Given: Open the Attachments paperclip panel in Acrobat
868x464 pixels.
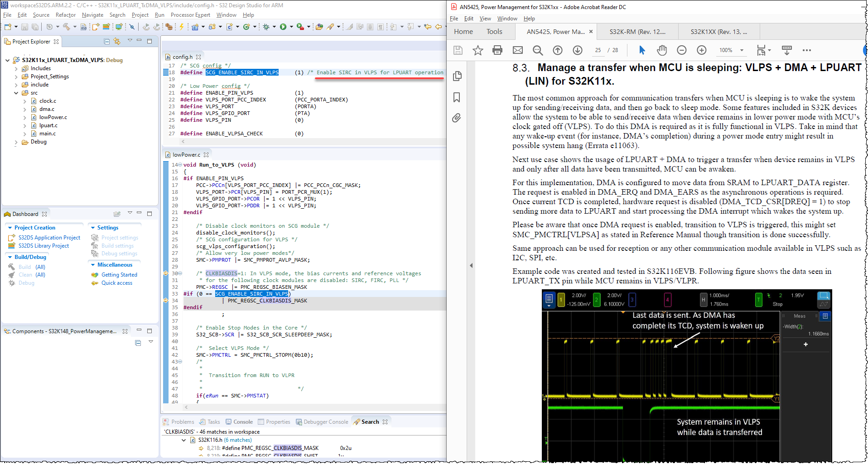Looking at the screenshot, I should 457,118.
